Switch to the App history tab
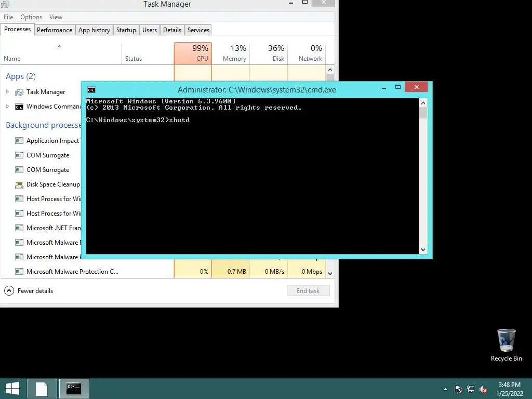The image size is (532, 399). point(94,30)
